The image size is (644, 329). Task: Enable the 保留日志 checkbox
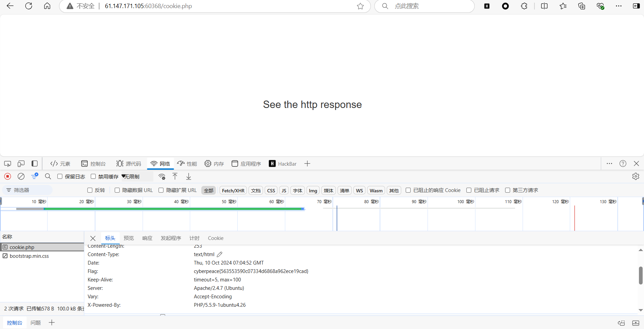click(60, 176)
